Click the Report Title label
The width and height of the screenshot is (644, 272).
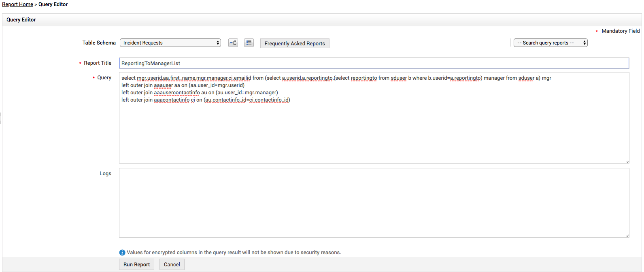coord(98,63)
